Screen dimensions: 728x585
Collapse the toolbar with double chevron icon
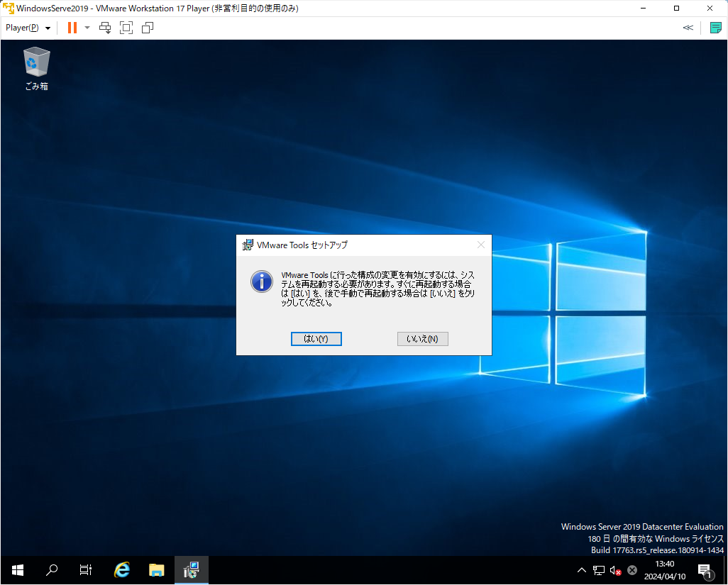pos(688,28)
